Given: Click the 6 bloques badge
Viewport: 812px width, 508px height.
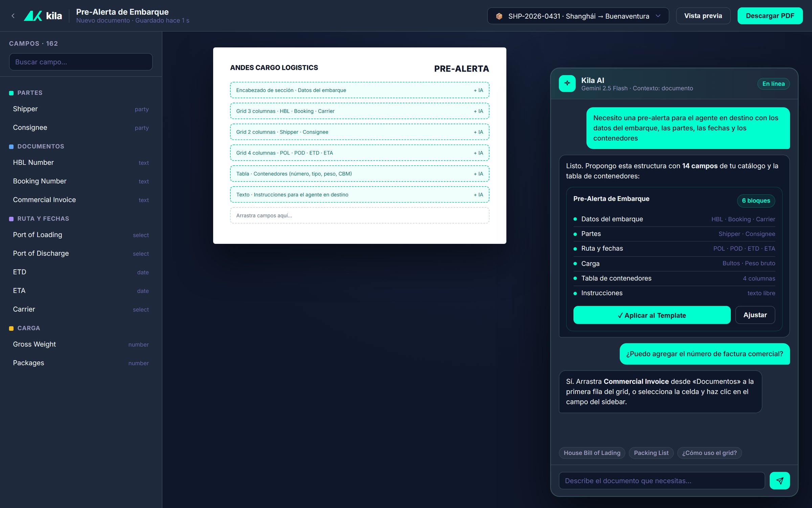Looking at the screenshot, I should 756,200.
